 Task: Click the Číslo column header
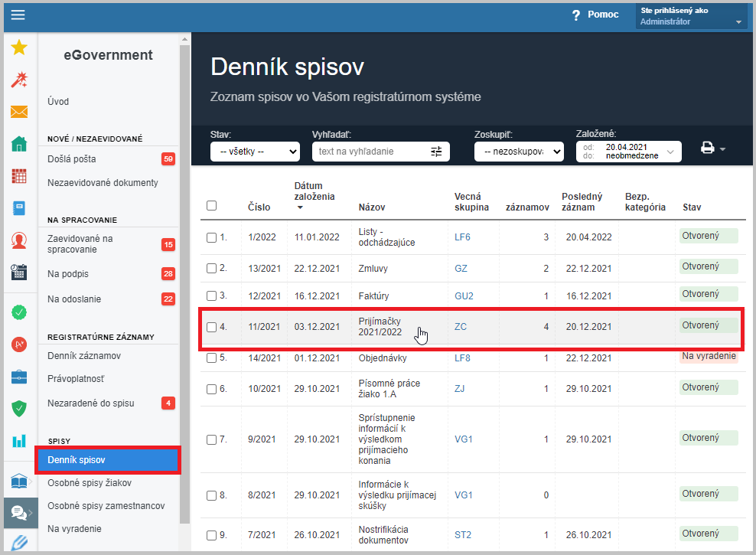pyautogui.click(x=259, y=207)
